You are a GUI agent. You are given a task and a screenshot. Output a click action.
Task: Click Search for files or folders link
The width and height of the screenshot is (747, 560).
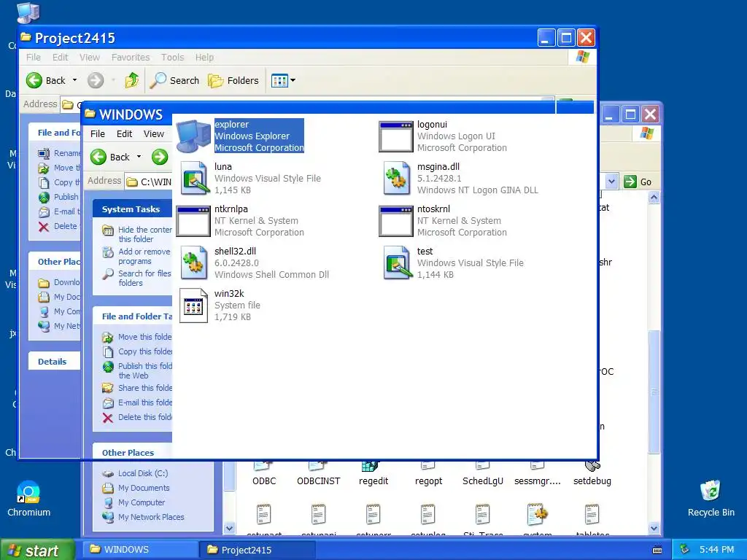(145, 278)
